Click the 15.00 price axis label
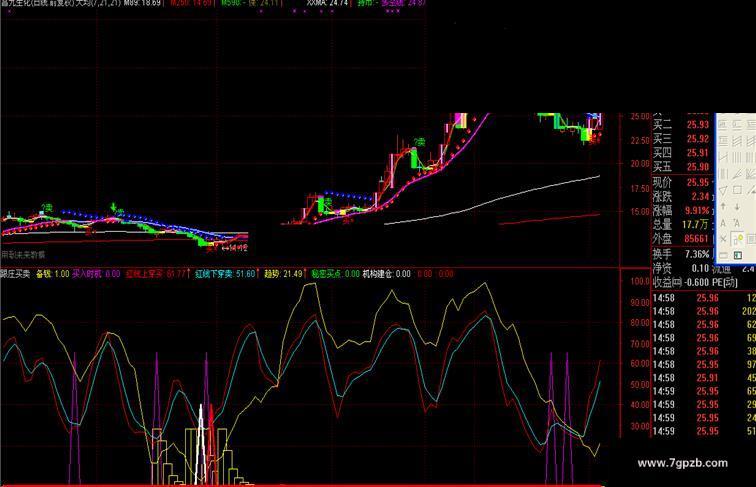The height and width of the screenshot is (487, 756). tap(640, 211)
